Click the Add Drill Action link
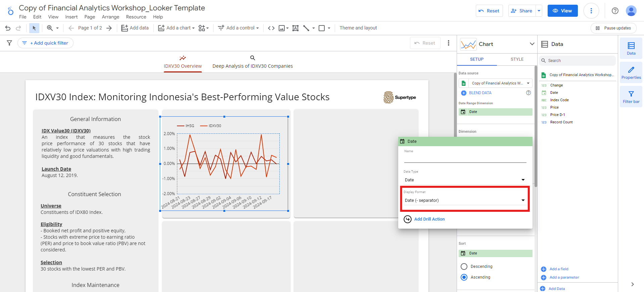Viewport: 644px width, 292px height. pos(429,219)
